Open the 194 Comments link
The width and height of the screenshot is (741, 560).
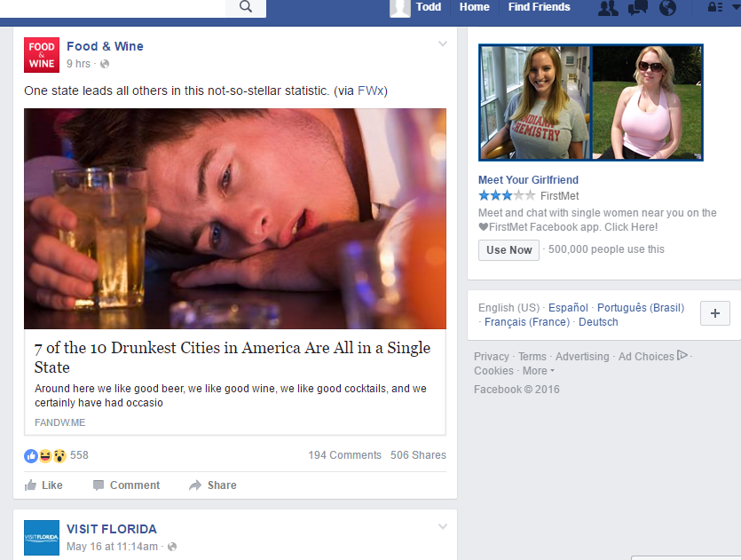344,455
